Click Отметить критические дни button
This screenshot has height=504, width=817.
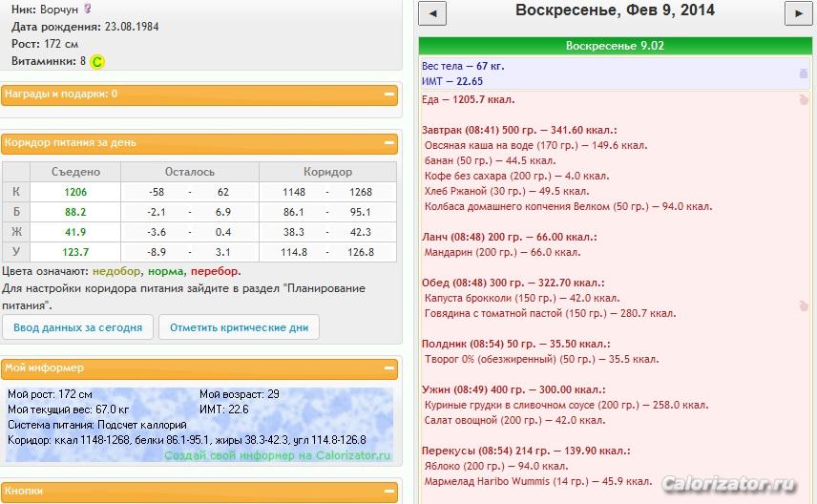240,327
